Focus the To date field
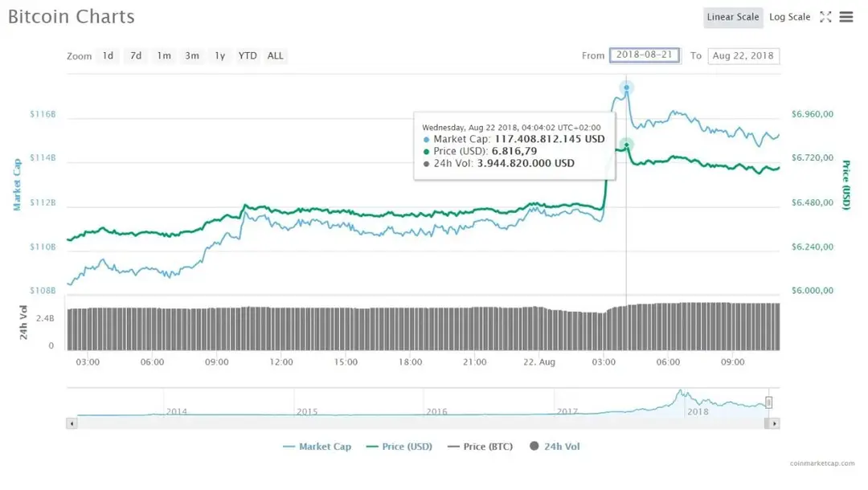The image size is (868, 490). [743, 56]
